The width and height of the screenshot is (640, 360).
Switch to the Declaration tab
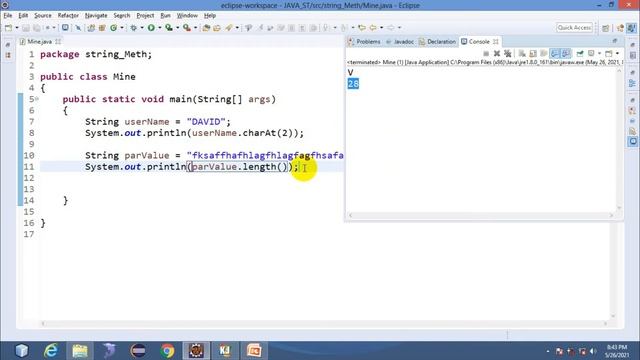437,42
